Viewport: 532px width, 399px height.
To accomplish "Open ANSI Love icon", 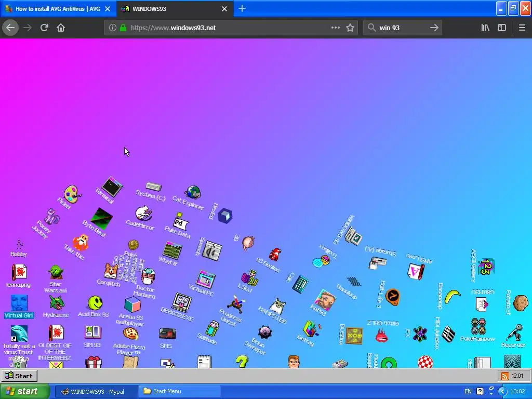I will click(416, 271).
